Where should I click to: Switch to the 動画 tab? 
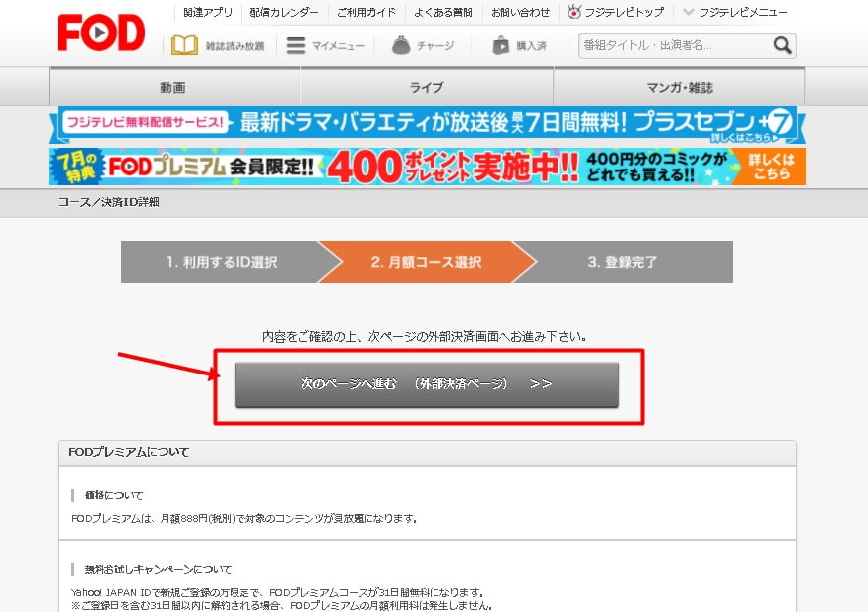[x=175, y=87]
